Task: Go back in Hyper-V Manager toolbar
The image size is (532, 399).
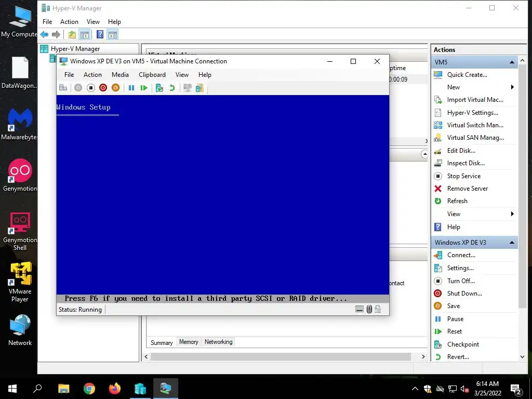Action: (44, 34)
